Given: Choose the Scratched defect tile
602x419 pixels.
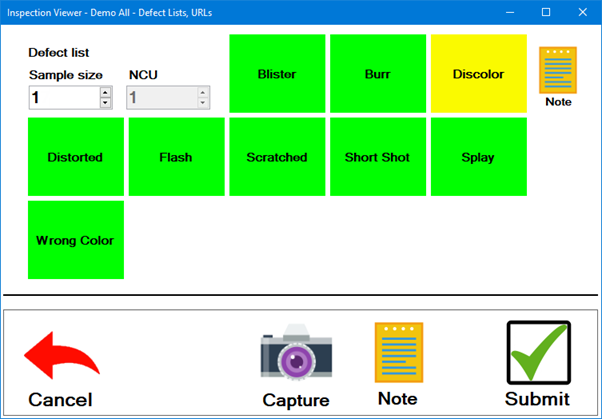Looking at the screenshot, I should 277,157.
